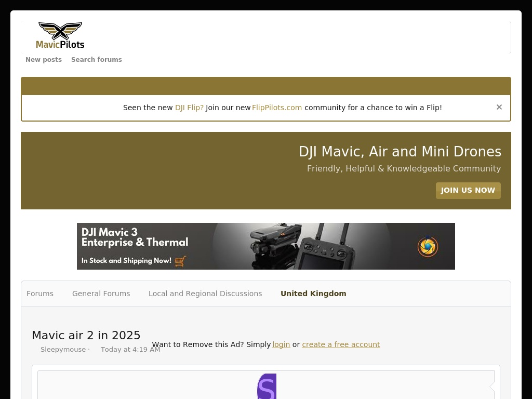Open the General Forums breadcrumb
532x399 pixels.
(x=101, y=294)
